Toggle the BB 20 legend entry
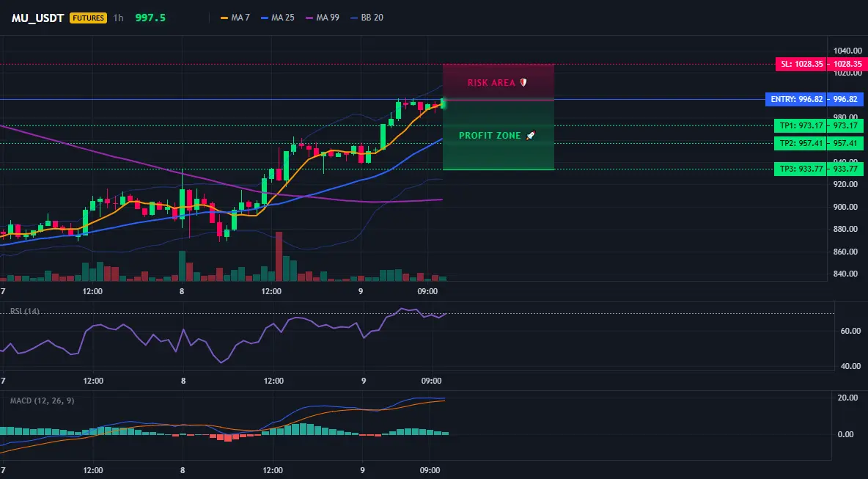 pos(367,18)
